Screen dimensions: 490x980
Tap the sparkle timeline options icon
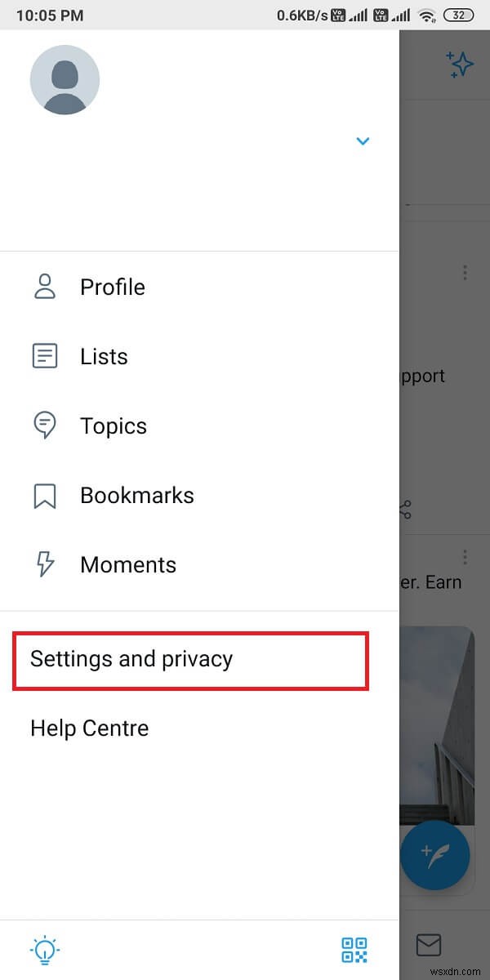[x=460, y=65]
